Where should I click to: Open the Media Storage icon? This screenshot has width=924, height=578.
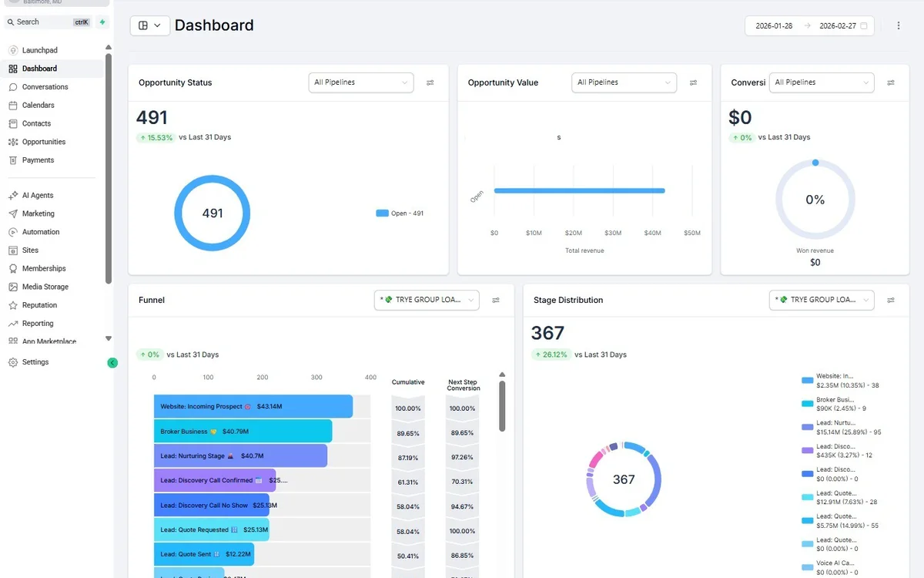[13, 287]
